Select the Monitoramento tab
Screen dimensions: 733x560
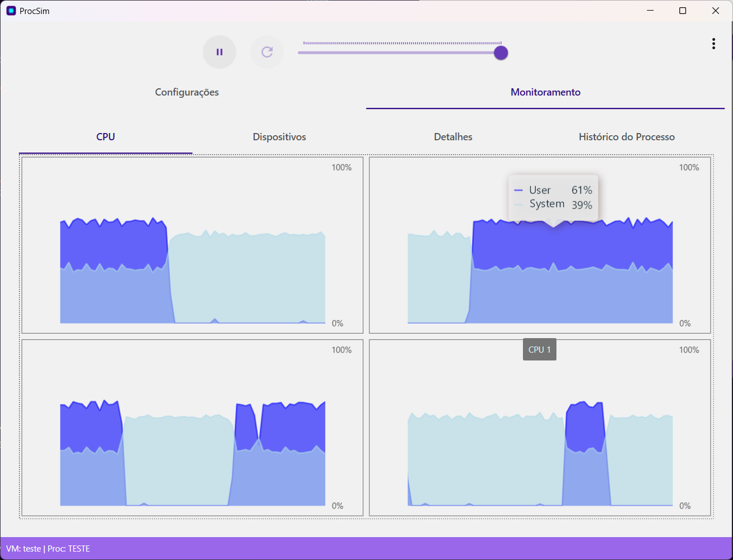click(545, 92)
